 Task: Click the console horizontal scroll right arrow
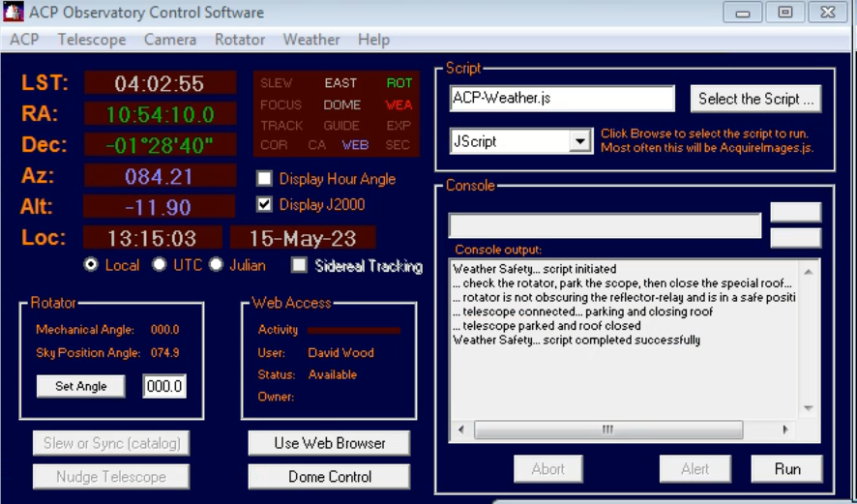pos(785,430)
